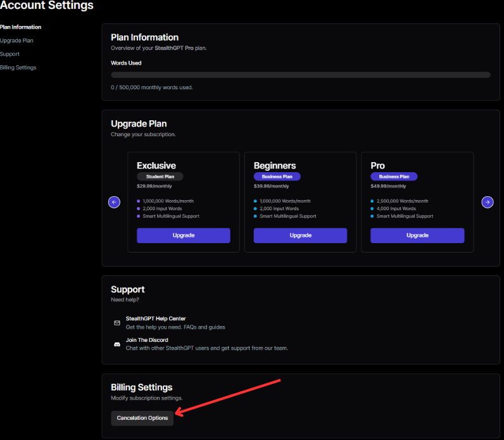Upgrade to the Pro plan
The image size is (504, 440).
point(417,236)
